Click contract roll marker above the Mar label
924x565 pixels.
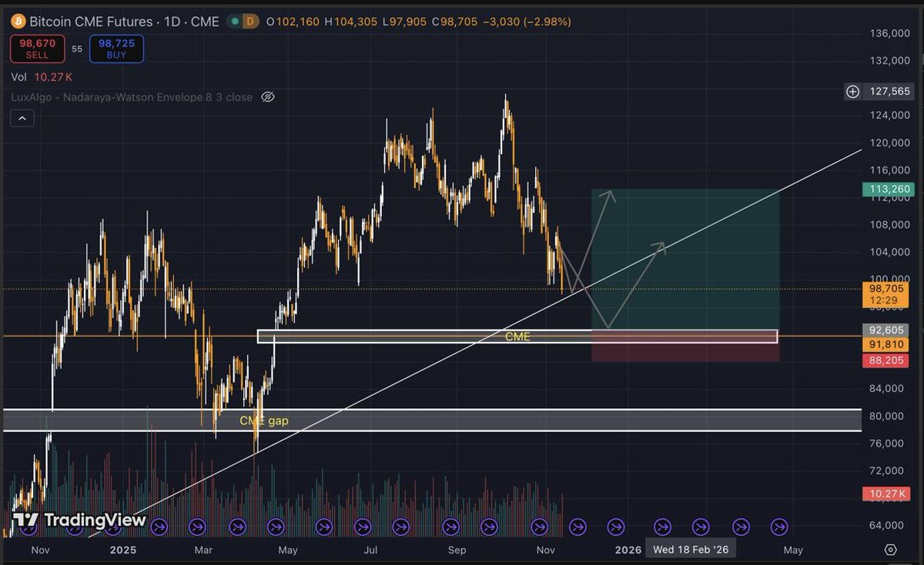click(198, 527)
